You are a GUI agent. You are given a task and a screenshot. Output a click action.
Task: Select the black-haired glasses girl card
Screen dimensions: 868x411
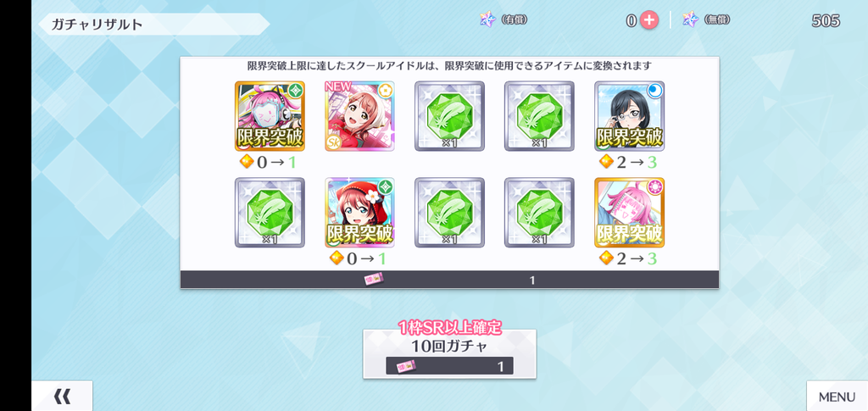coord(630,116)
